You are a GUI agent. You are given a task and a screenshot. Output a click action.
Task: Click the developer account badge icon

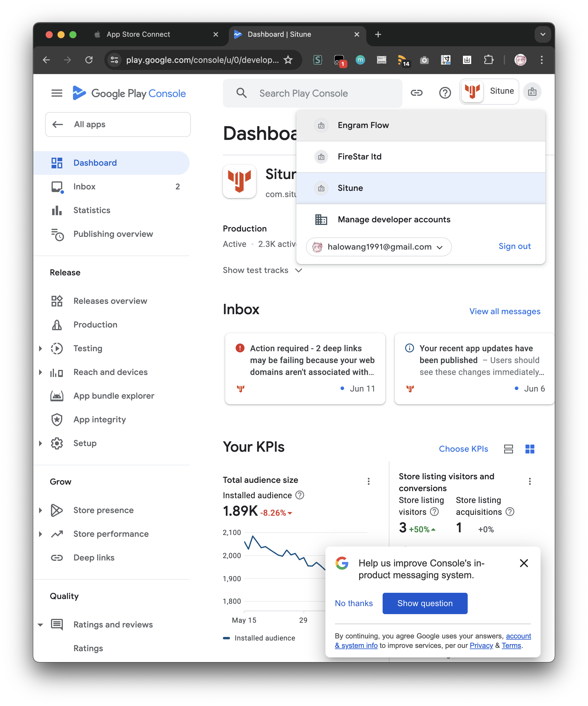532,92
